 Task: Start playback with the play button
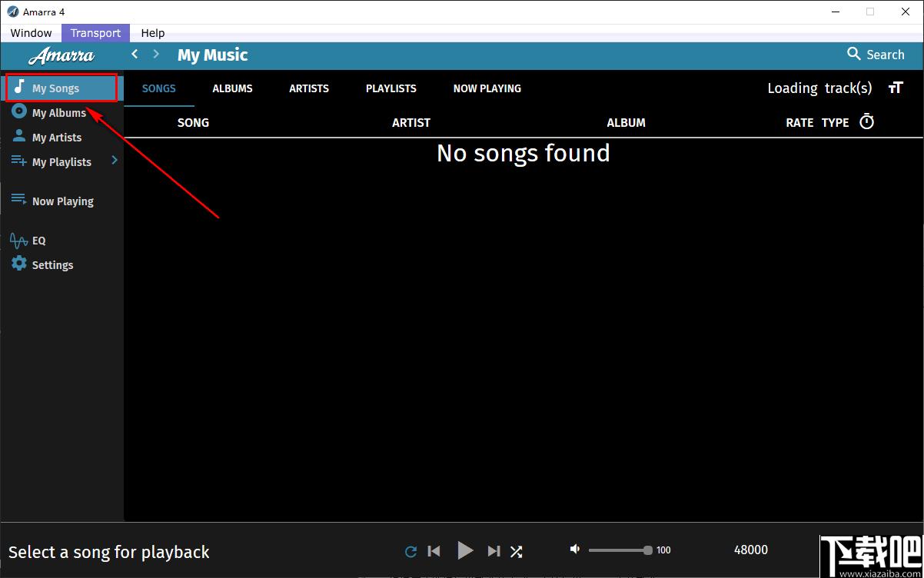[464, 550]
